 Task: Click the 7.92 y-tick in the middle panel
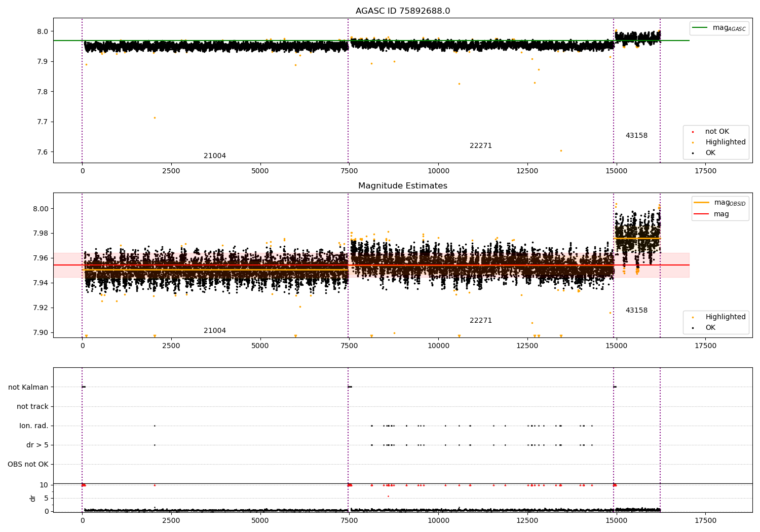41,308
